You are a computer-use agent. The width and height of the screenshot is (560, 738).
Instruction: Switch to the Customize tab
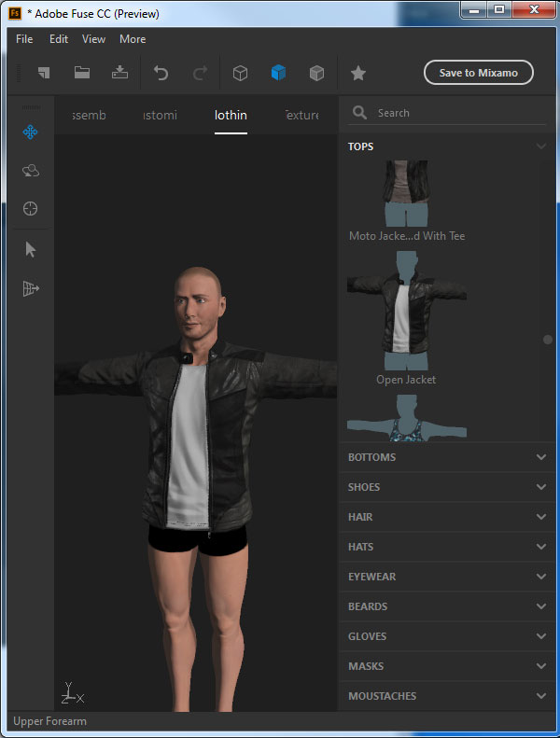pos(161,115)
